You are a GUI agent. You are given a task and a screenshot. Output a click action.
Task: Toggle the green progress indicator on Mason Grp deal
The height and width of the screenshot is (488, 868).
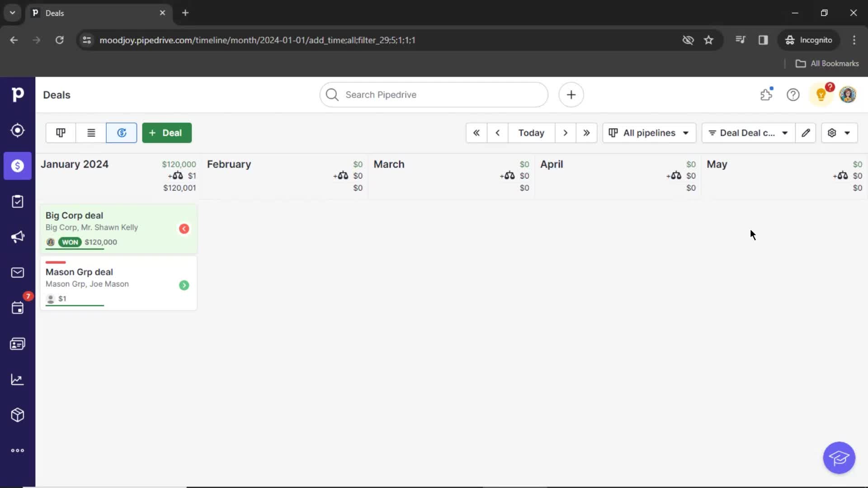[184, 285]
